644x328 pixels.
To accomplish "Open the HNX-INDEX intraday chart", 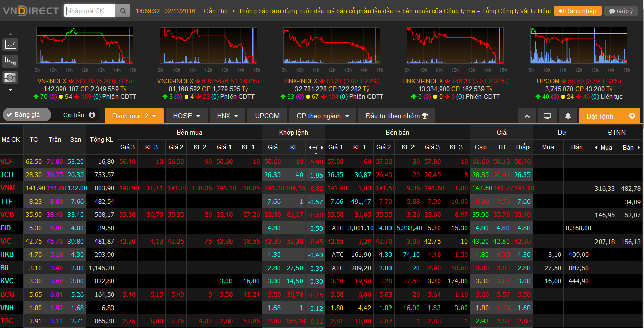I will (332, 46).
